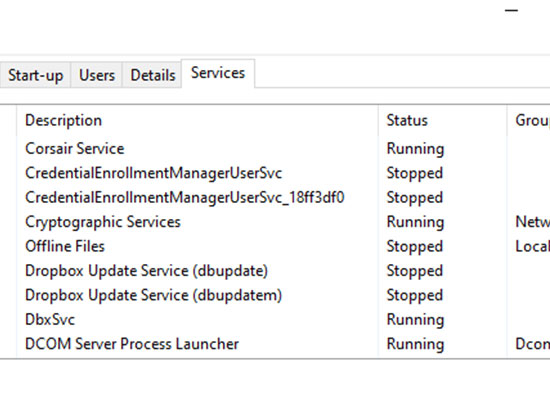Screen dimensions: 550x412
Task: Open the Users tab
Action: (x=97, y=75)
